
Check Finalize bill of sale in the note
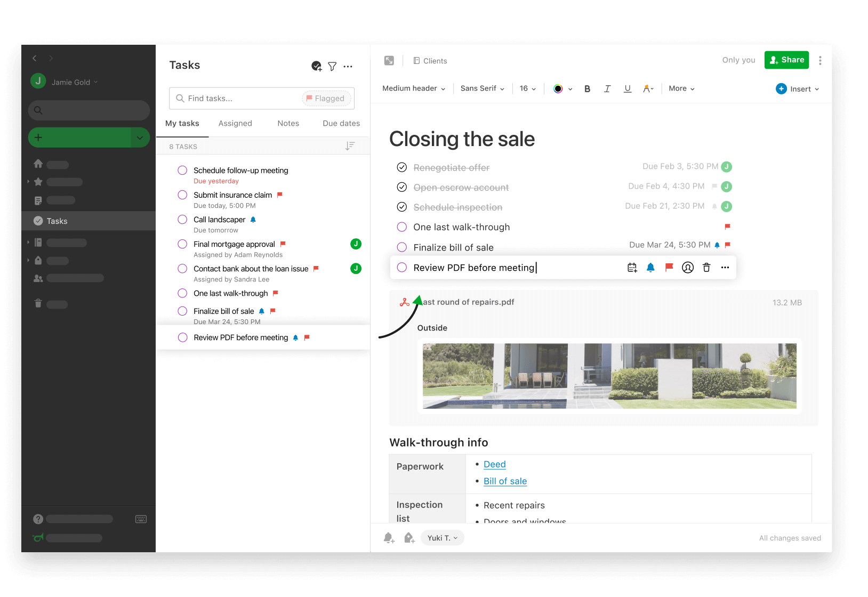pyautogui.click(x=402, y=247)
